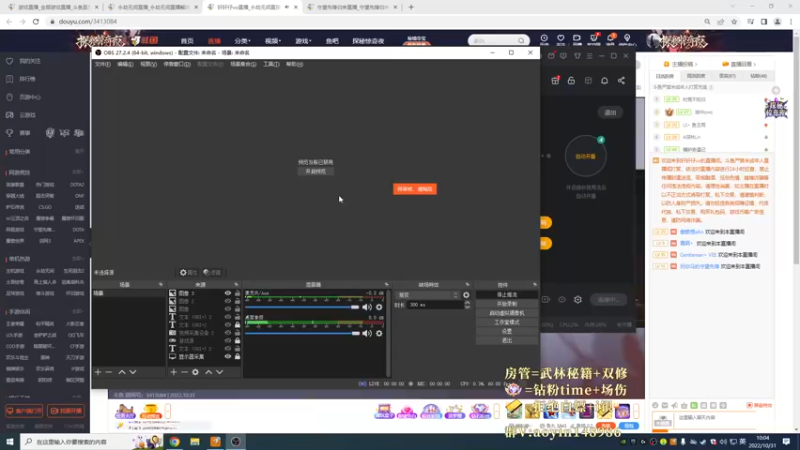The width and height of the screenshot is (800, 450).
Task: Adjust the Mic/Aux volume slider in the OBS mixer
Action: click(302, 307)
